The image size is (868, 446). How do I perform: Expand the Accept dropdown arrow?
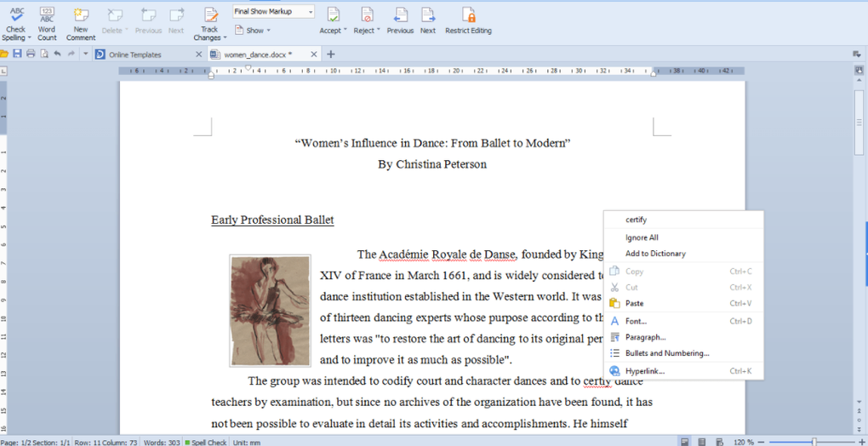point(345,31)
